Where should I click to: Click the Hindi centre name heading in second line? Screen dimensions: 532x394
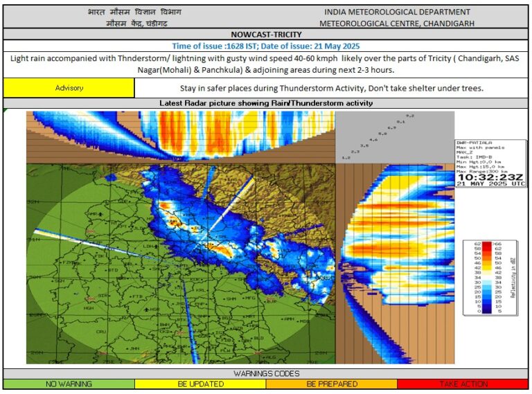[136, 24]
